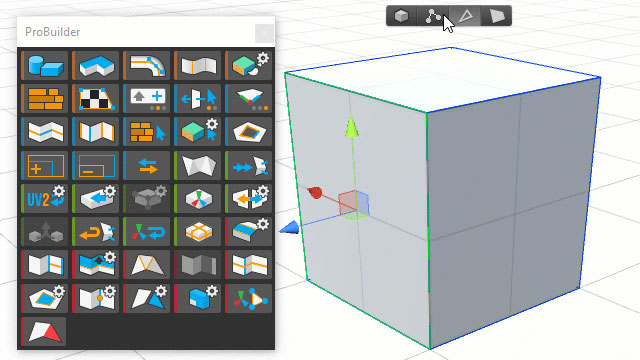This screenshot has height=360, width=640.
Task: Click the Grow Selection plus-rectangle icon
Action: [x=44, y=165]
